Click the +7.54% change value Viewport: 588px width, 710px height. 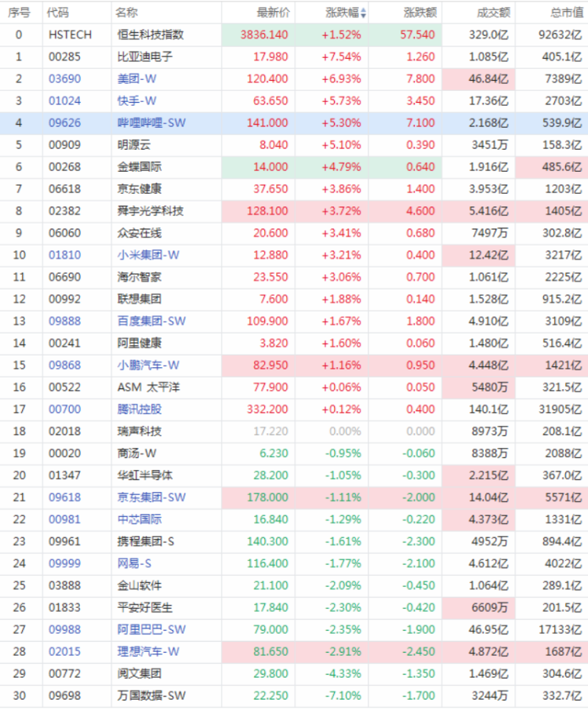[341, 57]
